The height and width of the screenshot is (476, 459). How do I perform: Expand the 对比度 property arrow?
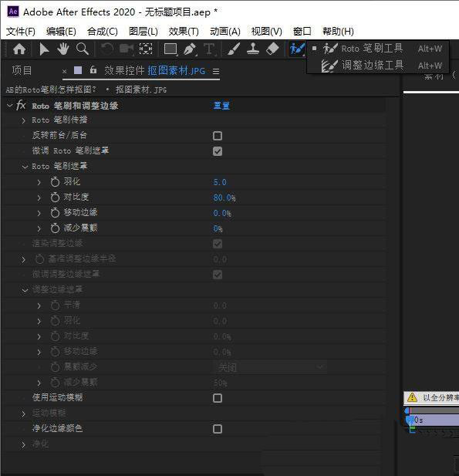coord(39,197)
